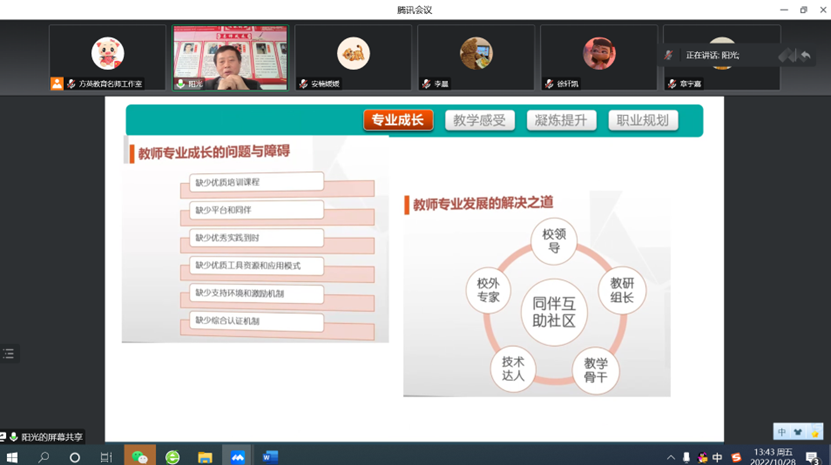Select the 教学感受 tab in slide
This screenshot has width=831, height=465.
pyautogui.click(x=479, y=121)
